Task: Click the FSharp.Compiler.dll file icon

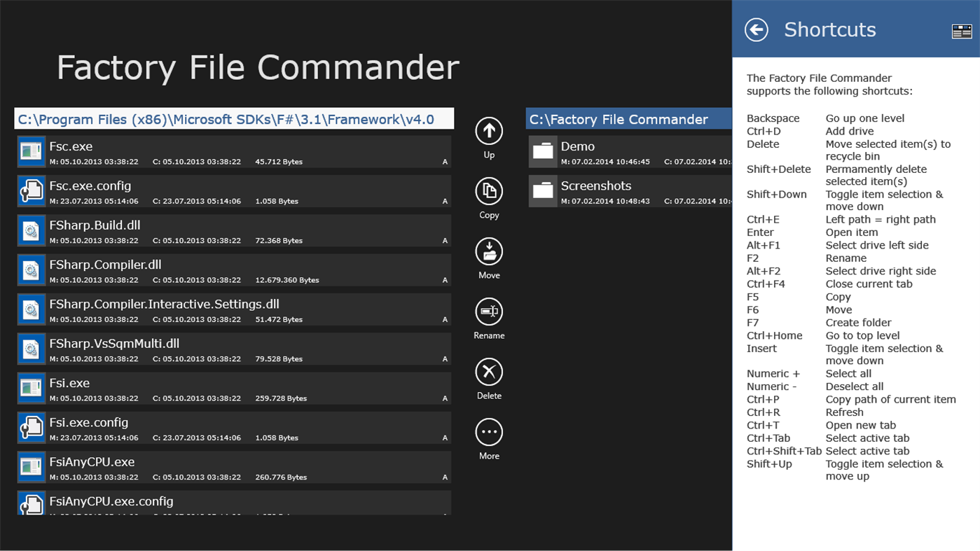Action: tap(32, 270)
